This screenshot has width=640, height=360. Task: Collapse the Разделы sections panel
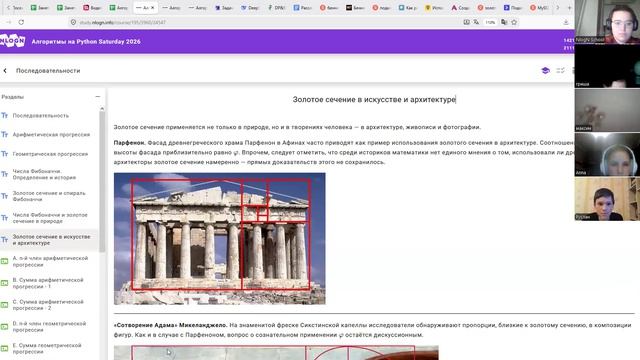[x=98, y=97]
